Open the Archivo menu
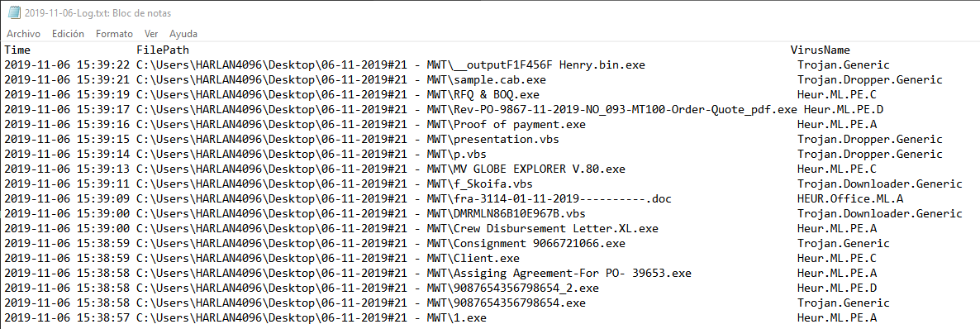Image resolution: width=980 pixels, height=329 pixels. pyautogui.click(x=23, y=34)
